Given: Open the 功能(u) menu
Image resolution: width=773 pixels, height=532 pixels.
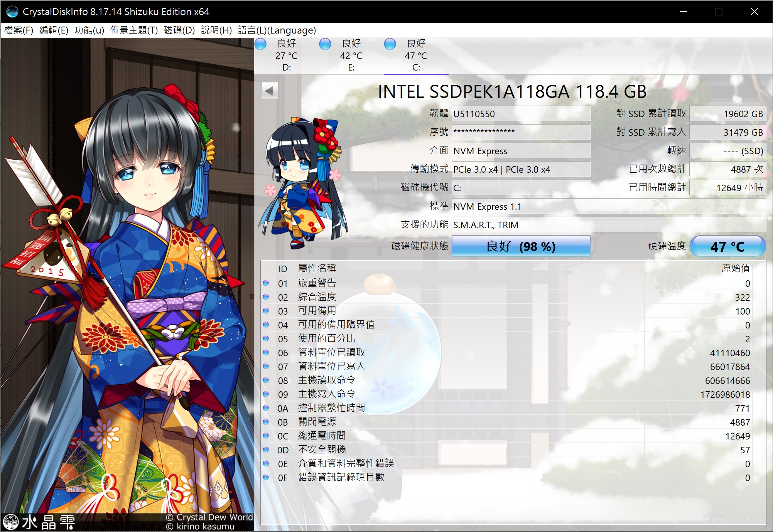Looking at the screenshot, I should coord(89,30).
